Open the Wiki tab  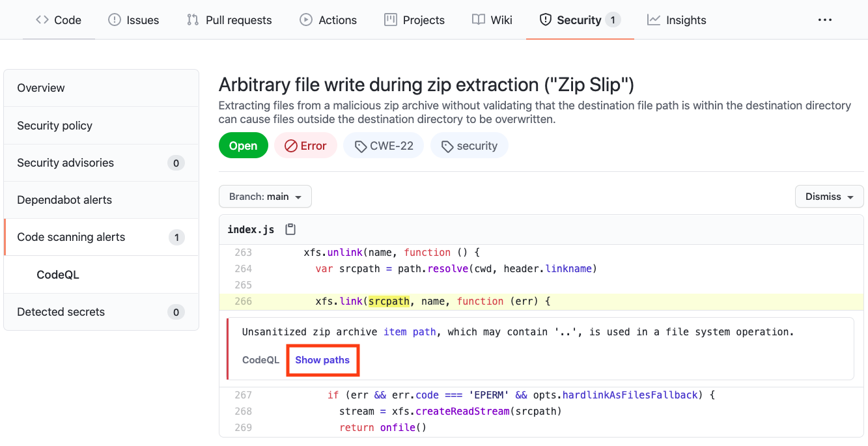click(492, 20)
